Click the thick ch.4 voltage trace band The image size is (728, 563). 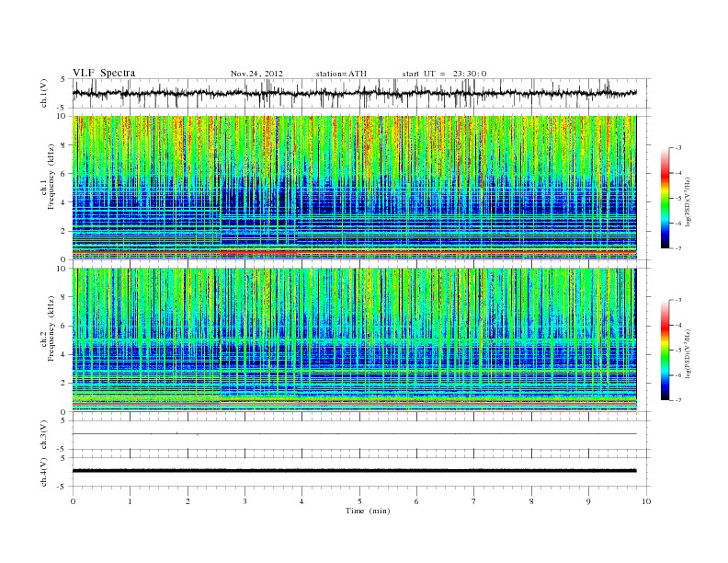pyautogui.click(x=354, y=471)
